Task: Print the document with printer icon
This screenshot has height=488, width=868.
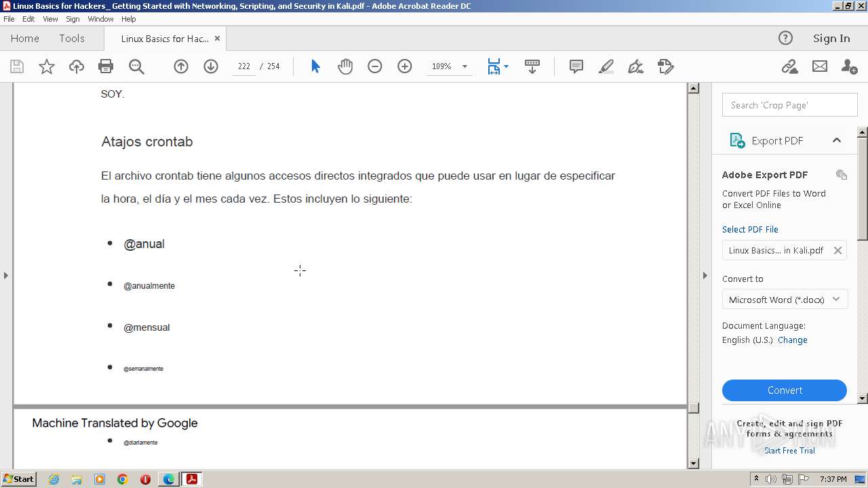Action: (106, 66)
